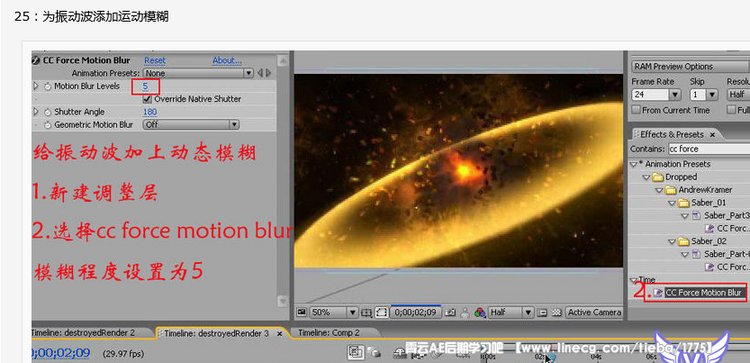Close the destroyedRender 3 timeline tab
750x363 pixels.
[280, 334]
